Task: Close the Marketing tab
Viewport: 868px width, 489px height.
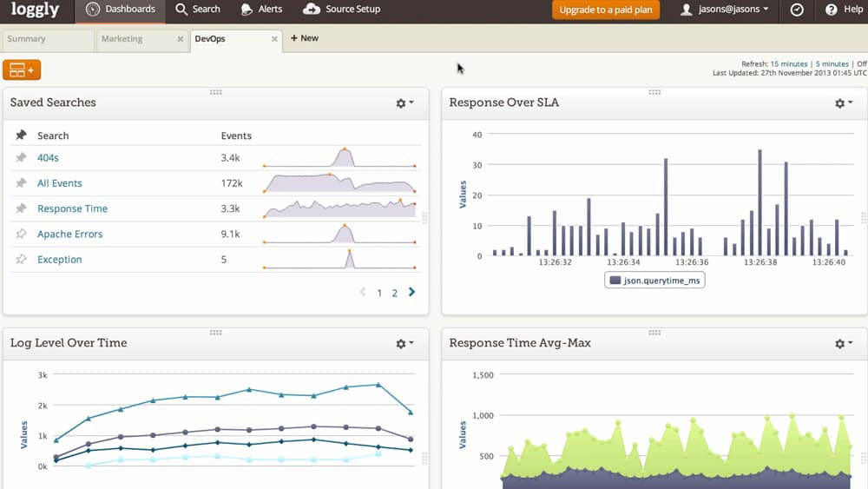Action: pyautogui.click(x=181, y=39)
